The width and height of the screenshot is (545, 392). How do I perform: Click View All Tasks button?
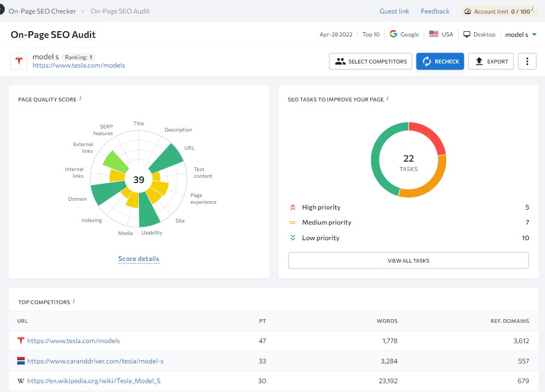[x=409, y=260]
